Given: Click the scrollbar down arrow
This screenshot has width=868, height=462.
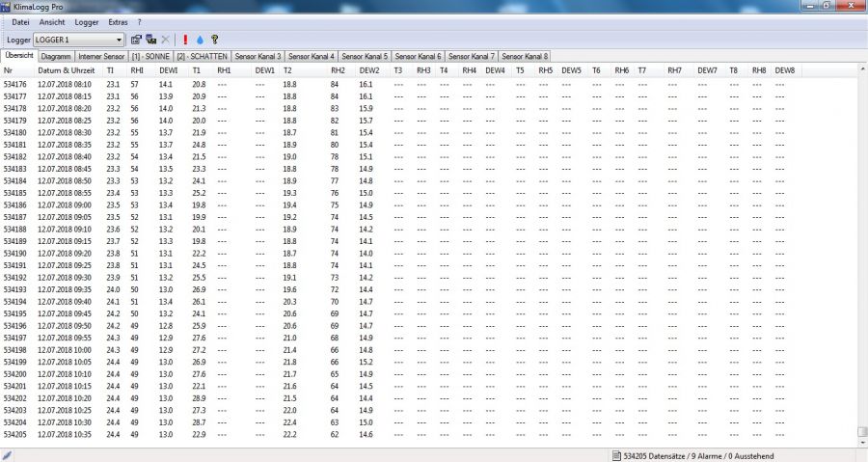Looking at the screenshot, I should click(862, 441).
